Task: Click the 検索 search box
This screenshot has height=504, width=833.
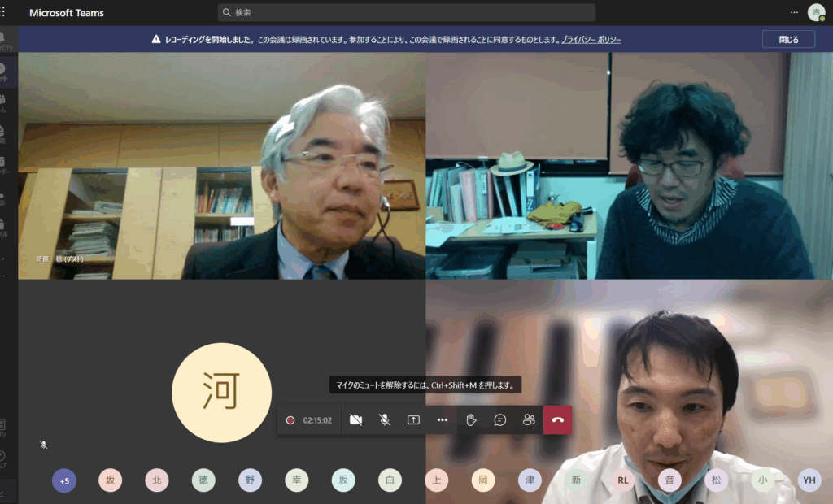Action: pyautogui.click(x=407, y=13)
